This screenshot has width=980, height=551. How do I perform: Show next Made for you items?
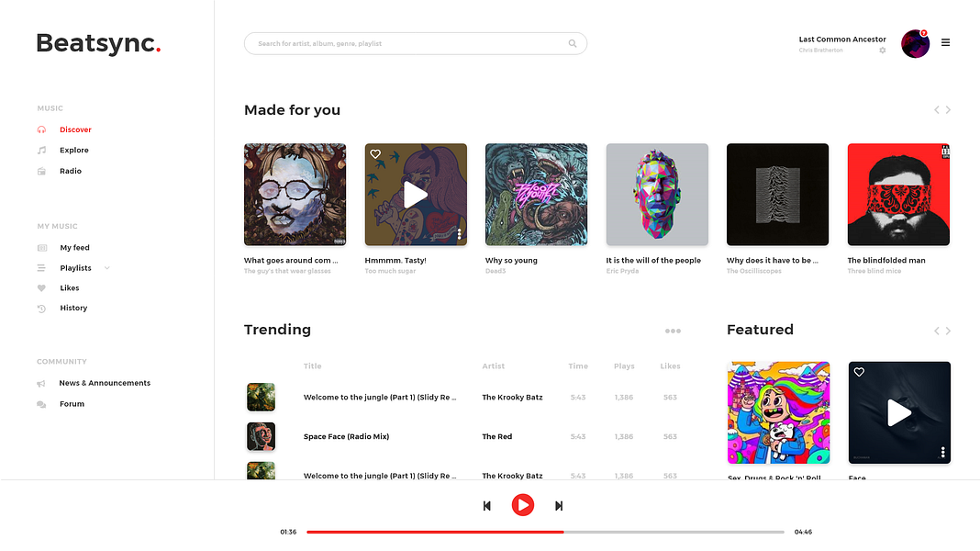click(x=948, y=109)
